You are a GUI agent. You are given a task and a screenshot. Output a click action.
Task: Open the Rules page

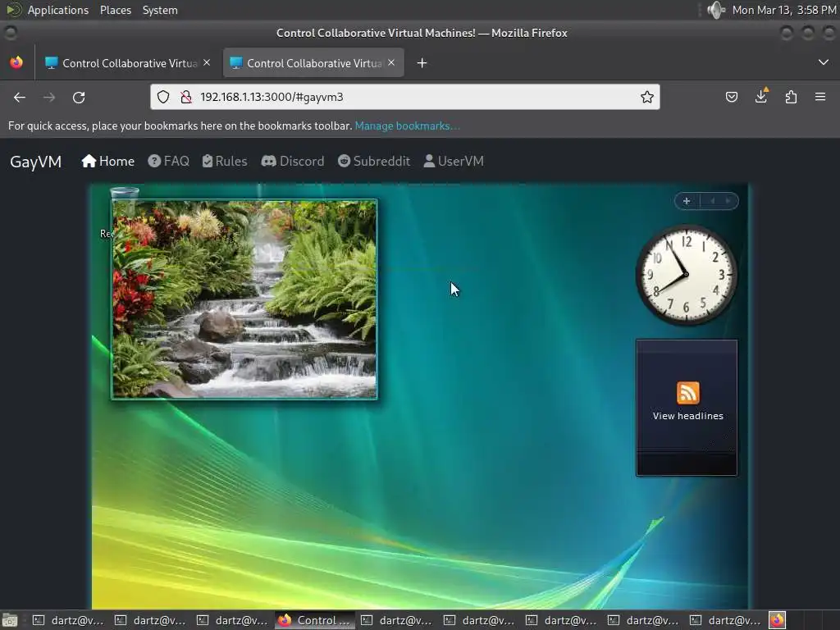[x=225, y=162]
